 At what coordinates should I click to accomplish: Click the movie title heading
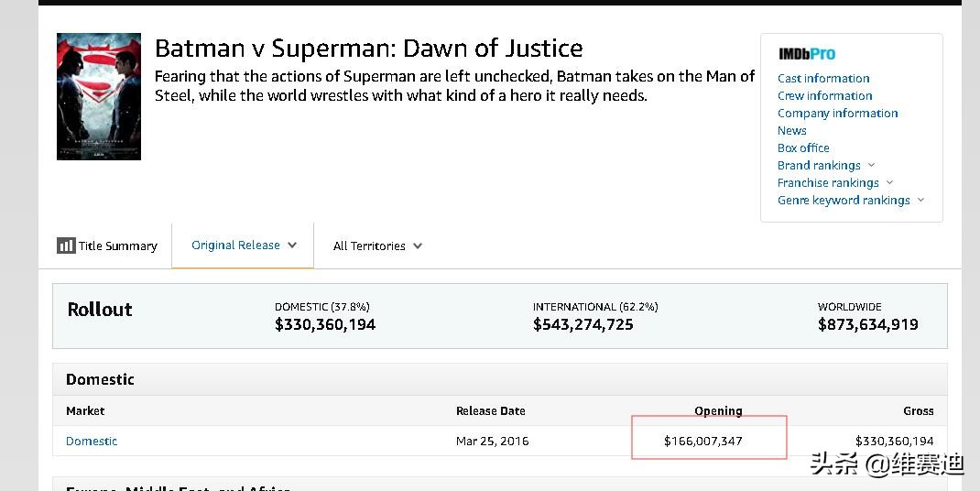coord(368,48)
